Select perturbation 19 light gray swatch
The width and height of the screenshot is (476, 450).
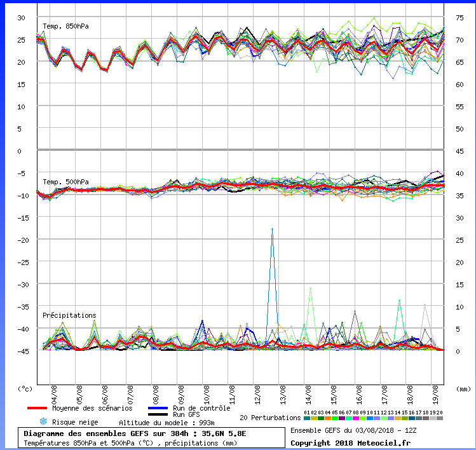[433, 418]
